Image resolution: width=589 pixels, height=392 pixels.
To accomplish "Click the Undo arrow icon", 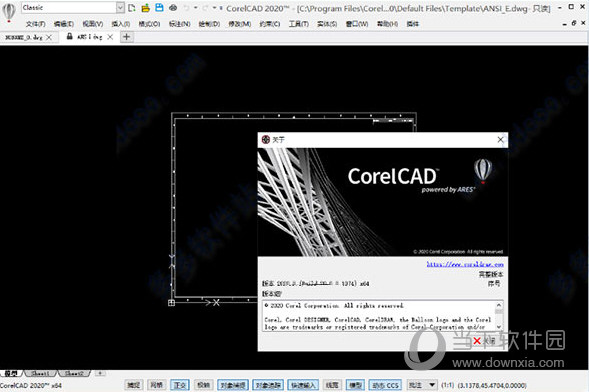I will [187, 8].
